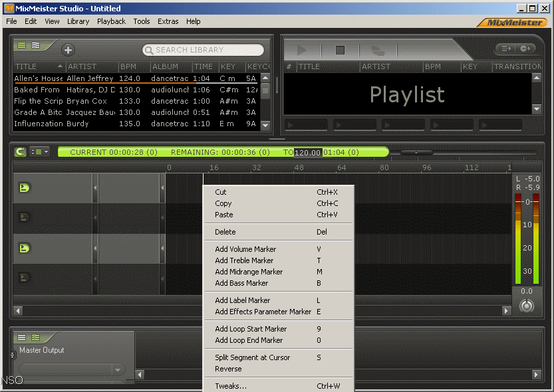The width and height of the screenshot is (554, 392).
Task: Open the Help menu
Action: (x=194, y=21)
